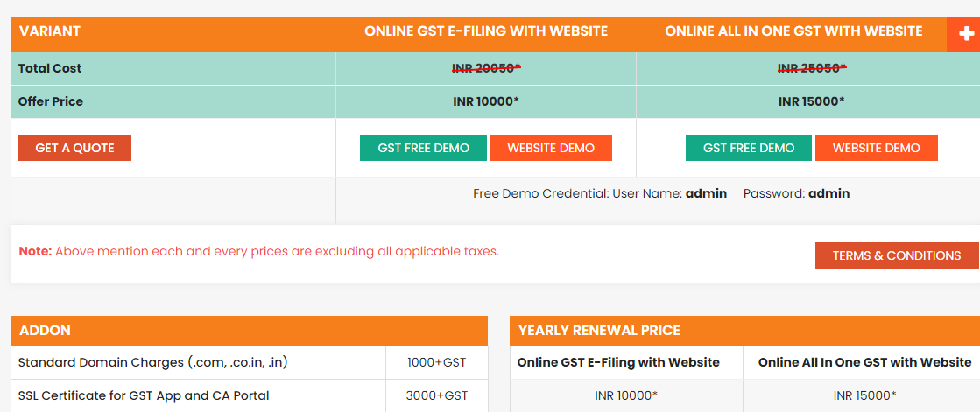Open the Terms & Conditions button
This screenshot has height=412, width=980.
coord(896,255)
